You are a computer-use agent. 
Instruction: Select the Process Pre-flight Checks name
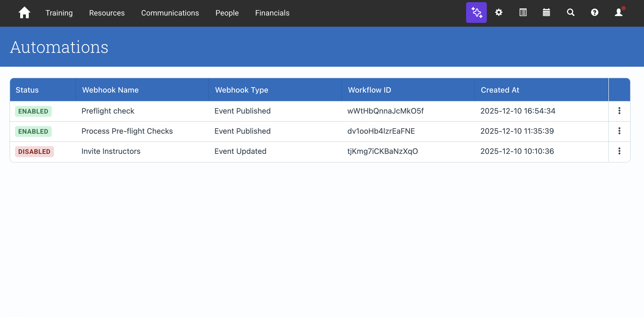click(127, 131)
